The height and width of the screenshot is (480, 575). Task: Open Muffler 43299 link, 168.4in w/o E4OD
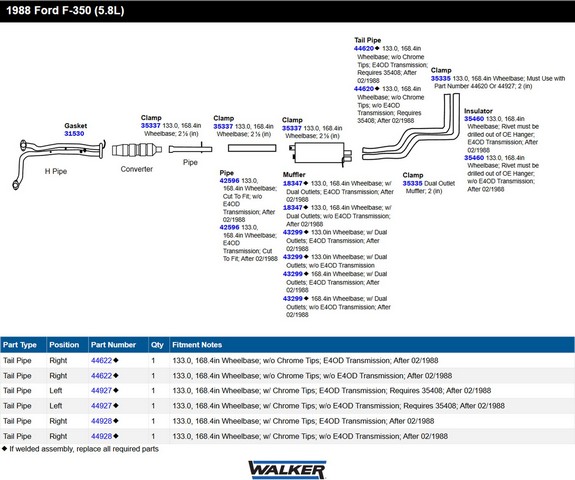(x=292, y=298)
